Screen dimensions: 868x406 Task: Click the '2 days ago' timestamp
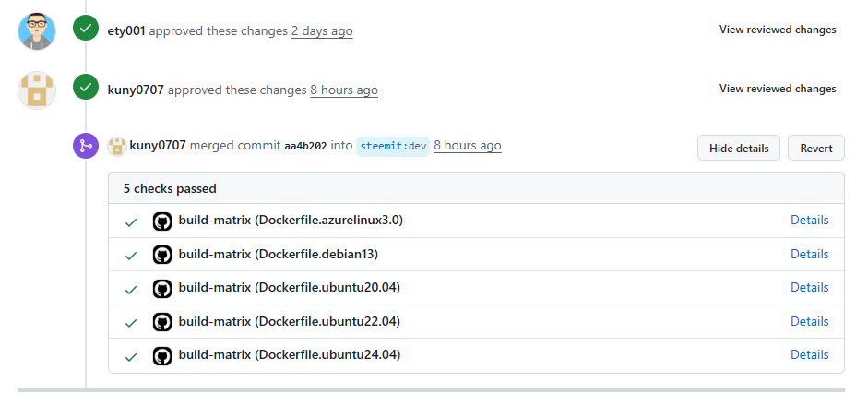pos(322,30)
